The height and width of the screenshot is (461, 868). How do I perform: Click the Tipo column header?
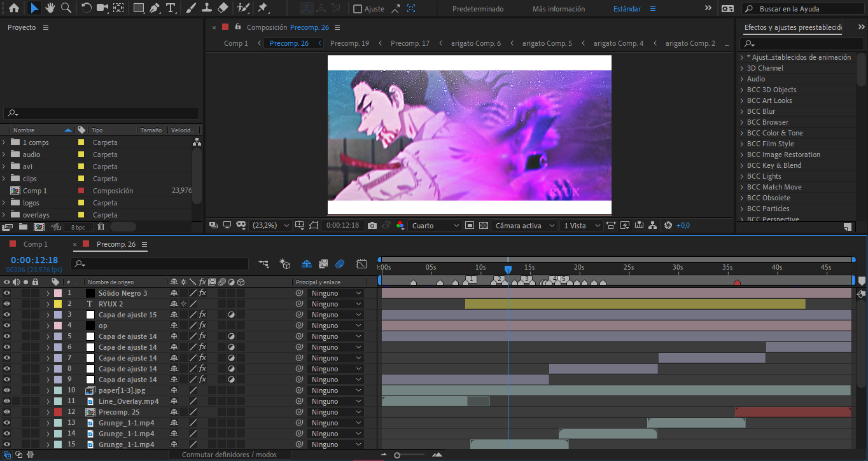coord(97,130)
